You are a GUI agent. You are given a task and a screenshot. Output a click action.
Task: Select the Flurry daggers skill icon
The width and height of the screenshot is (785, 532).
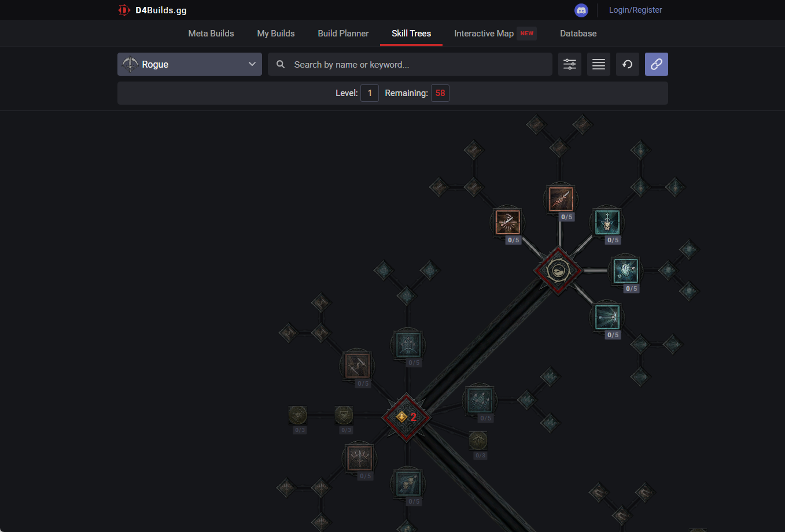[360, 458]
